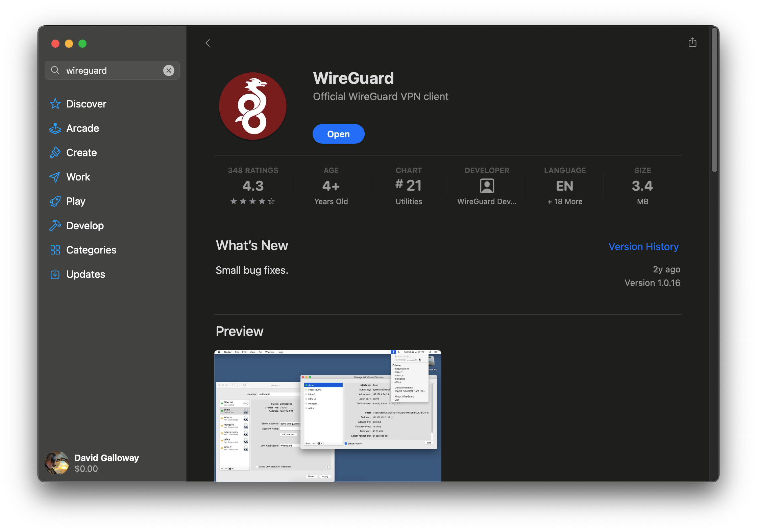Screen dimensions: 757x532
Task: Clear the wireguard search text
Action: pos(169,70)
